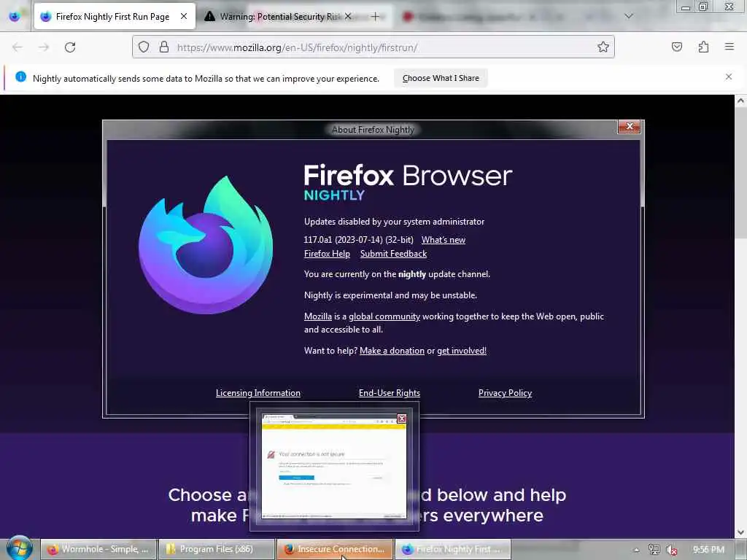
Task: Click the muted volume tray icon
Action: 672,550
